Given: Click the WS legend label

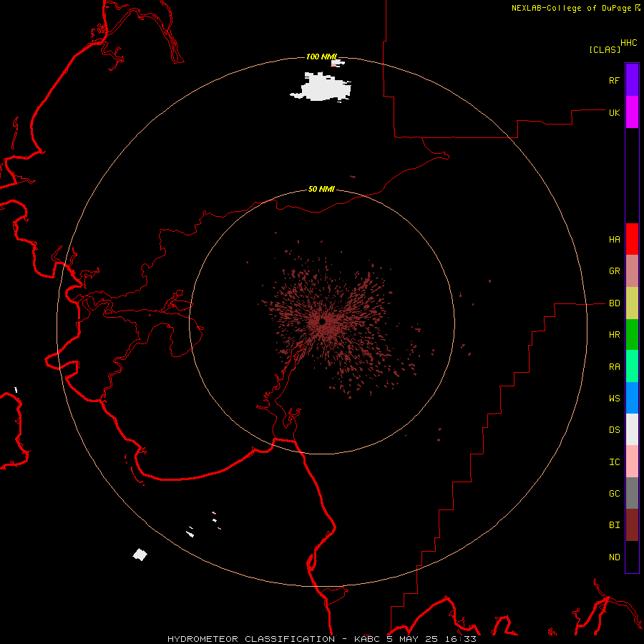Looking at the screenshot, I should click(x=614, y=398).
